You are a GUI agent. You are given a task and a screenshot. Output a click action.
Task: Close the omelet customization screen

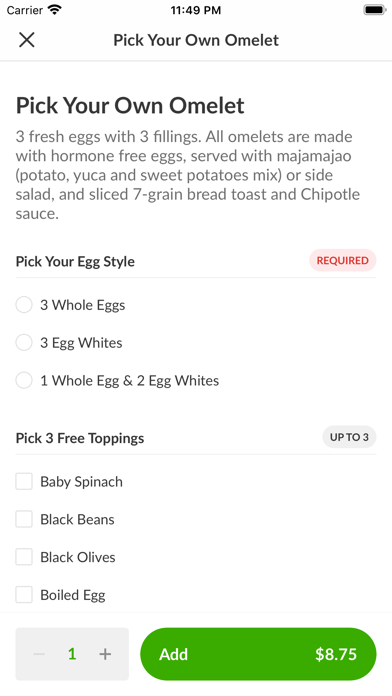click(27, 40)
